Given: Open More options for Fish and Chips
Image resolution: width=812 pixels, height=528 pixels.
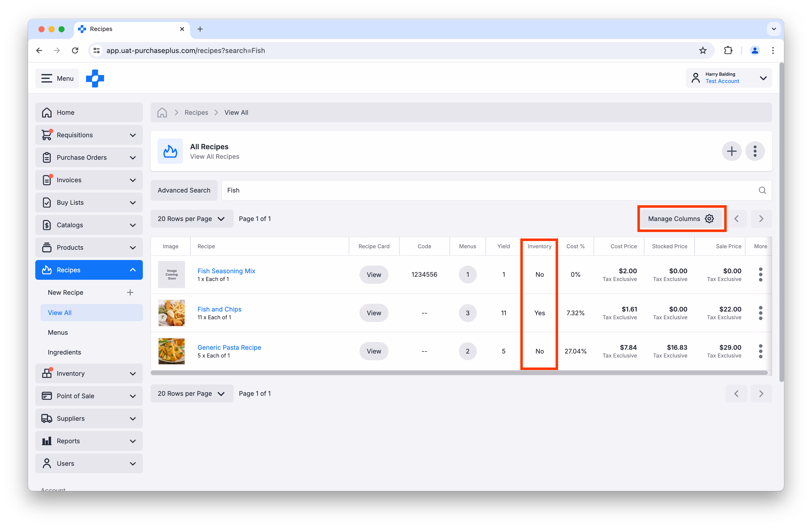Looking at the screenshot, I should point(760,313).
